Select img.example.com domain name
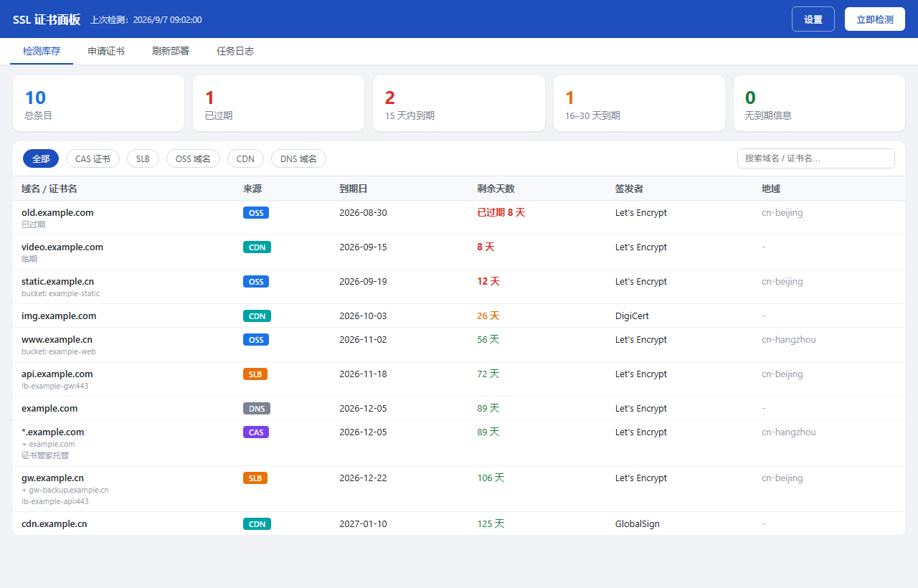Image resolution: width=918 pixels, height=588 pixels. pyautogui.click(x=59, y=316)
